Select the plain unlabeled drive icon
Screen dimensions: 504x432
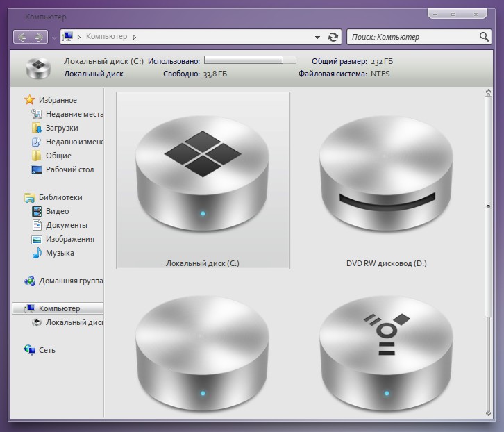click(203, 354)
